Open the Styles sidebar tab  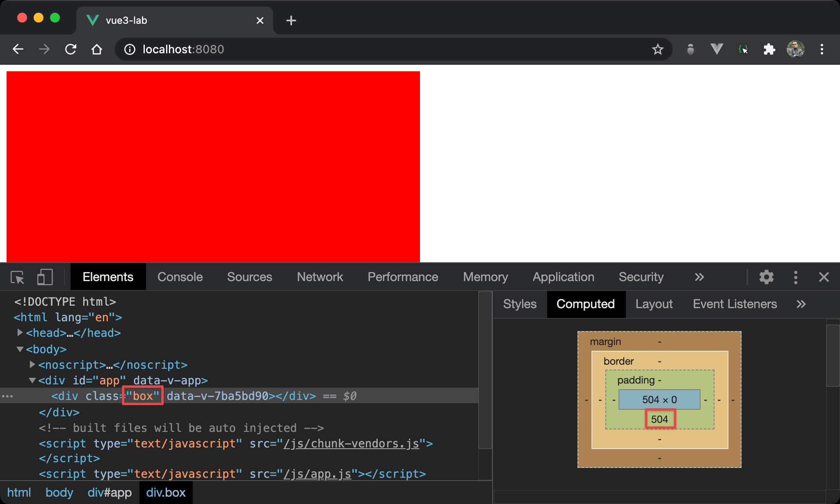point(520,304)
